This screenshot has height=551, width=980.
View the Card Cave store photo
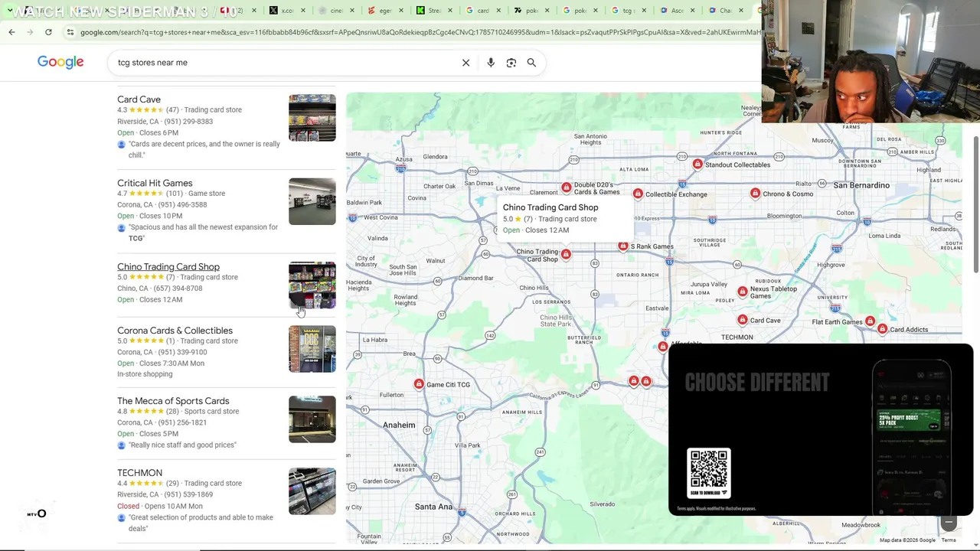[312, 118]
